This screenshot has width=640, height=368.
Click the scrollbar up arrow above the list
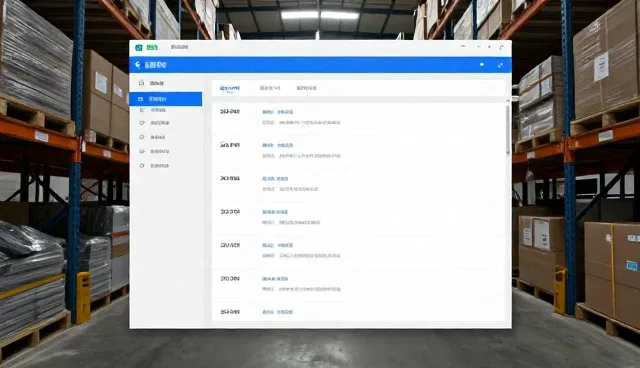(x=508, y=101)
